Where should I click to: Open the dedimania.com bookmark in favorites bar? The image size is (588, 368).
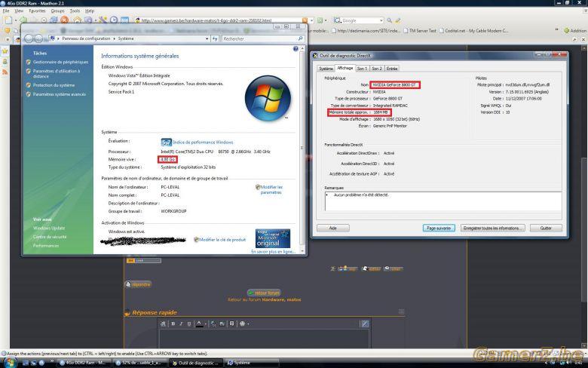tap(366, 31)
